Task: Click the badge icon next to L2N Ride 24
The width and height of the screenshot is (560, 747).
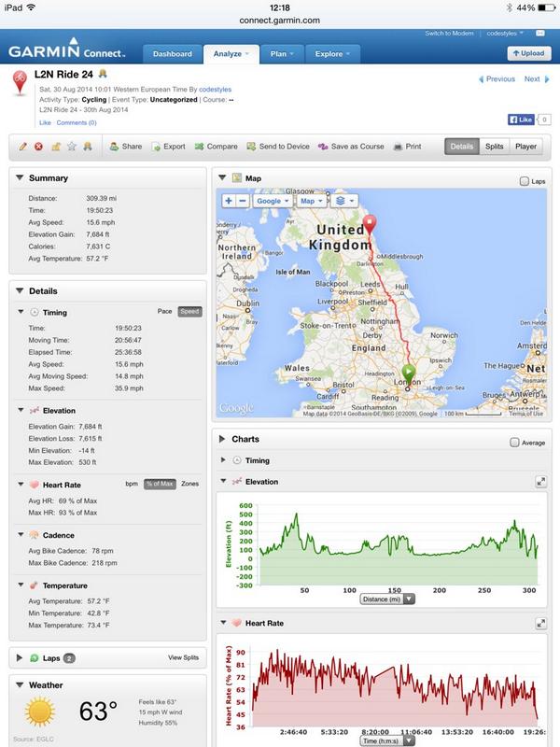Action: click(x=103, y=74)
